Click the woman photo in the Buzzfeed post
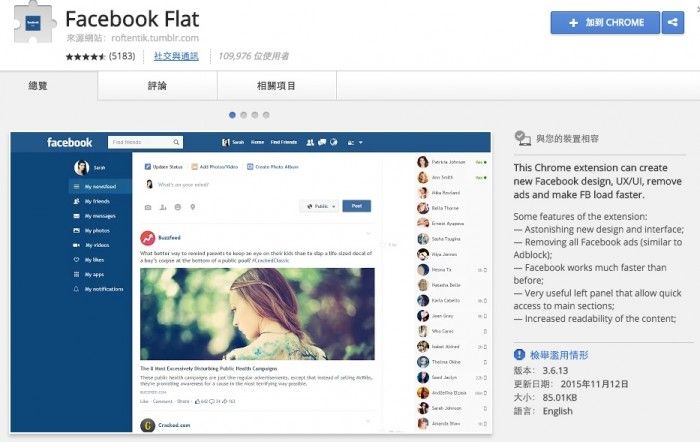 (x=257, y=314)
